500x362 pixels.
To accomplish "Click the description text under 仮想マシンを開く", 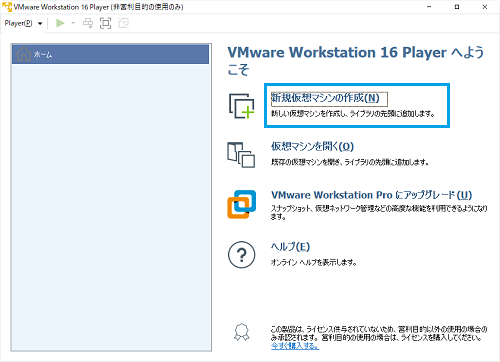I will click(x=350, y=162).
